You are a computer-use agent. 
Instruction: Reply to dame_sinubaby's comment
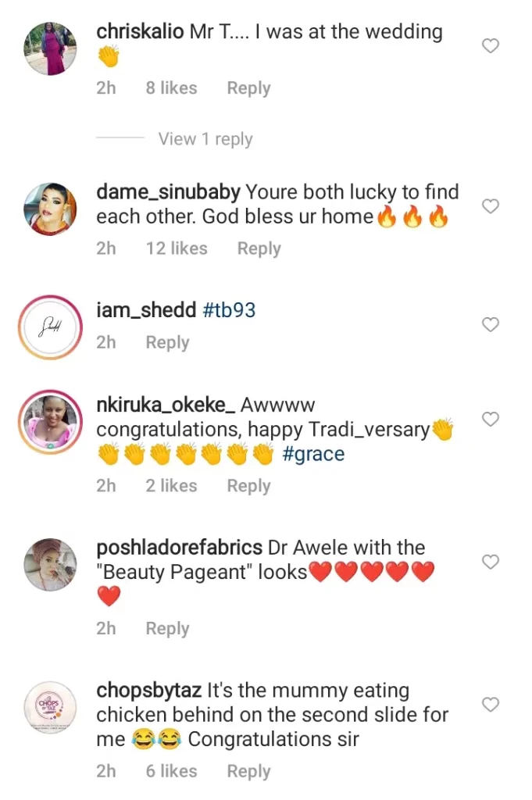click(x=259, y=248)
